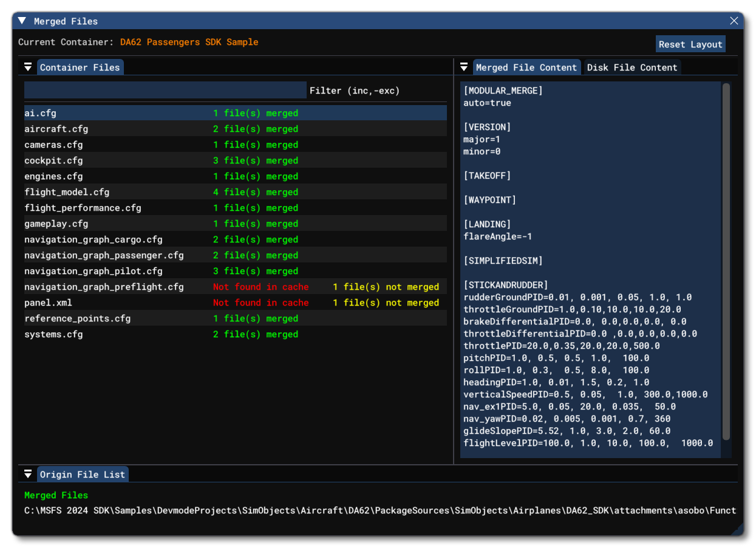
Task: Open the DA62 Passengers SDK Sample container label
Action: pos(189,42)
